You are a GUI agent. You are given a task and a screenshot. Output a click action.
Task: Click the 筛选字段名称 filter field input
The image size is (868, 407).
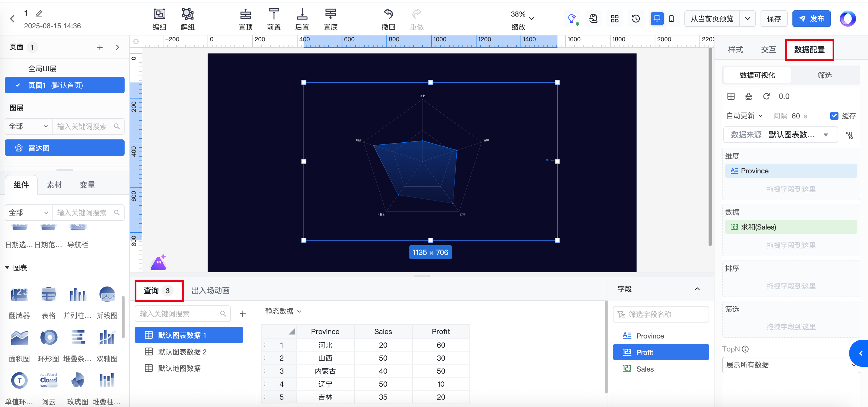(660, 314)
